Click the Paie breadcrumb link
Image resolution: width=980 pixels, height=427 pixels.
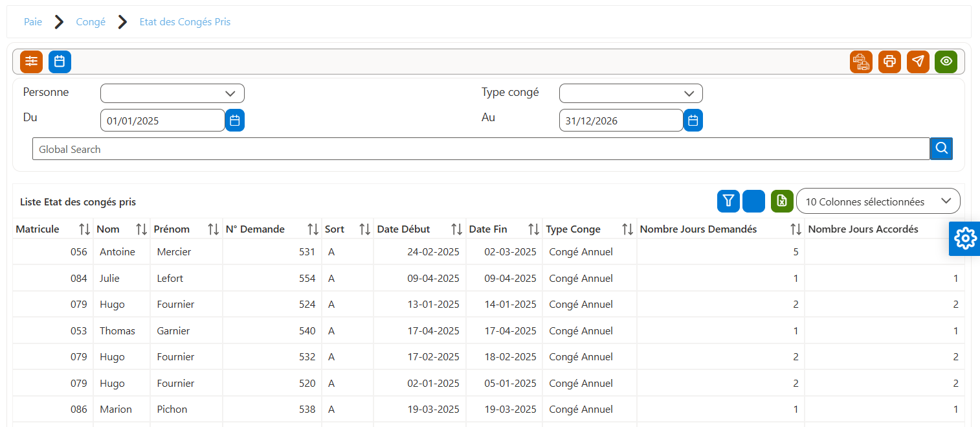(x=33, y=22)
